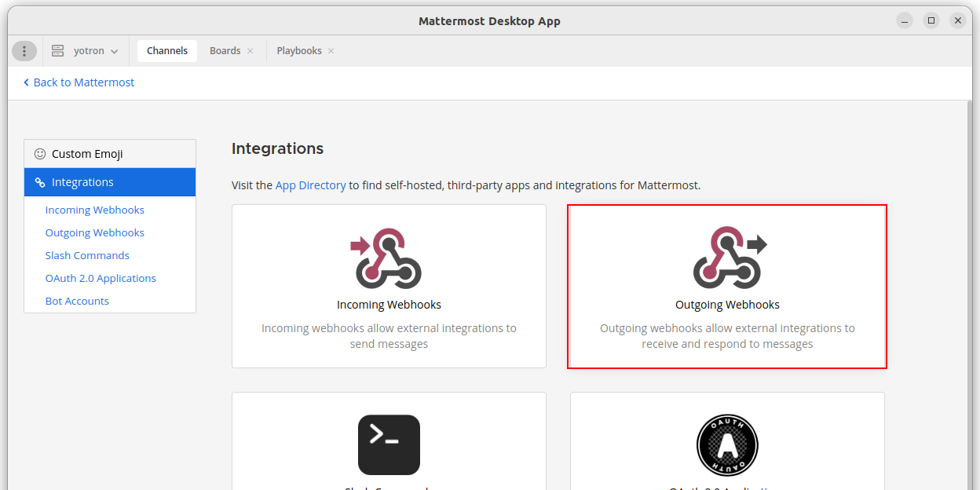The image size is (980, 490).
Task: Open Incoming Webhooks sidebar link
Action: (x=95, y=210)
